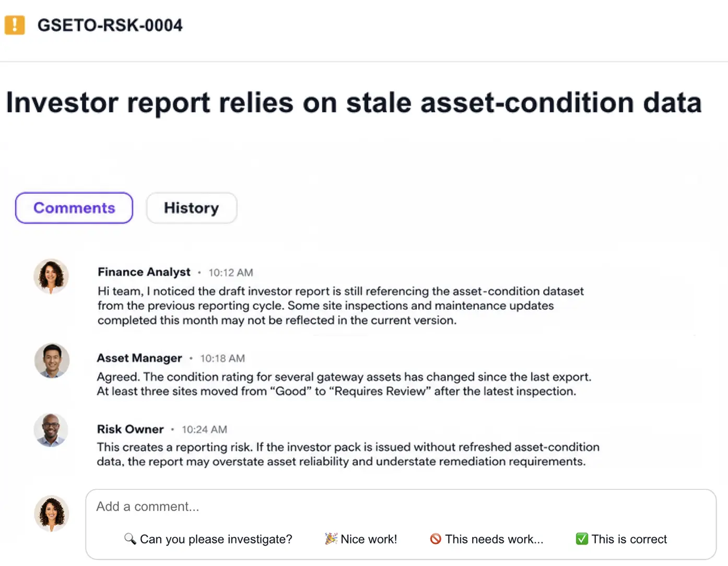Switch to the Comments tab

pyautogui.click(x=74, y=208)
